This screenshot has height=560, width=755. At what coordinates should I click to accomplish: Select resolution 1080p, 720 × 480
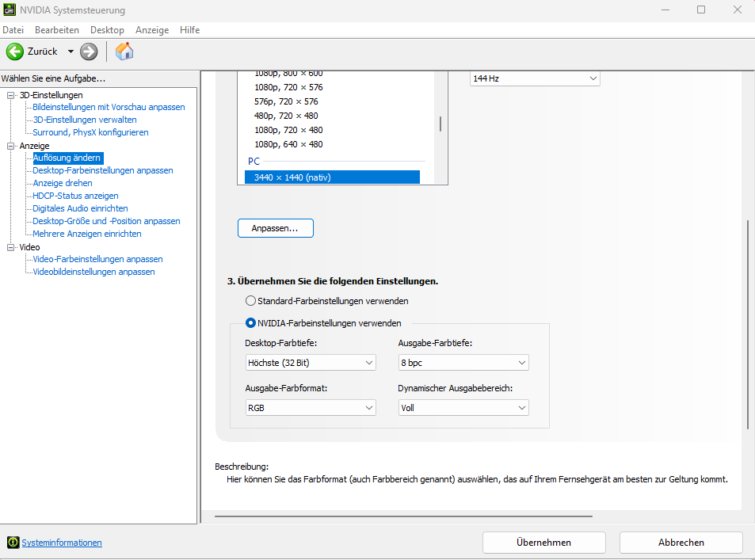[x=289, y=130]
